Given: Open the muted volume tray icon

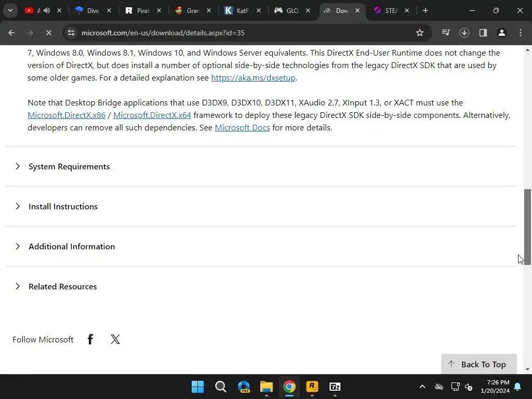Looking at the screenshot, I should click(x=469, y=387).
